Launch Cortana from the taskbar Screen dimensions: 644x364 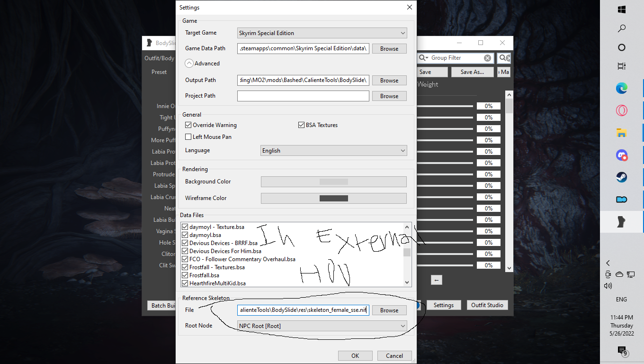622,47
